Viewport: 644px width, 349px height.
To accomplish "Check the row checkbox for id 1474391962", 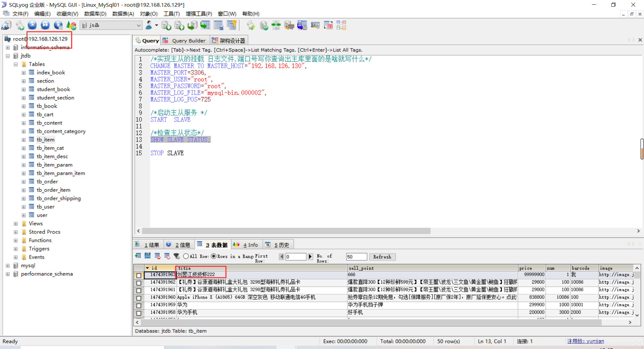I will coord(139,283).
